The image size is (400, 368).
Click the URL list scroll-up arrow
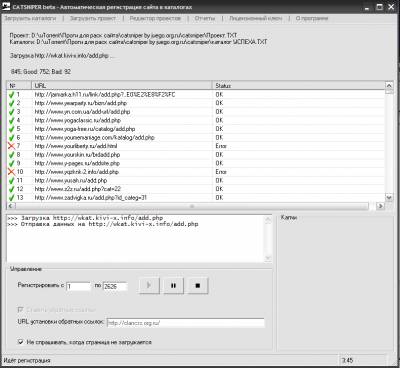[389, 86]
